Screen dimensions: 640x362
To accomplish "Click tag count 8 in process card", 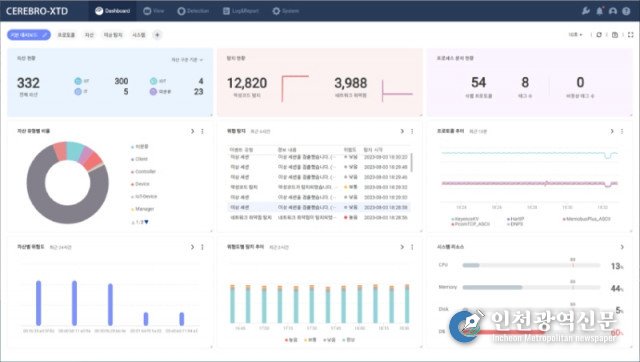I will pyautogui.click(x=525, y=83).
